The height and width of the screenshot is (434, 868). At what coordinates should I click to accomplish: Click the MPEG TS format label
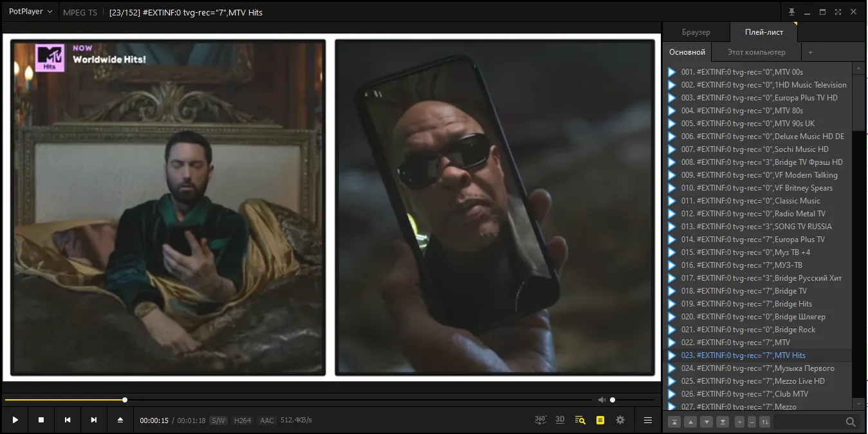tap(80, 12)
